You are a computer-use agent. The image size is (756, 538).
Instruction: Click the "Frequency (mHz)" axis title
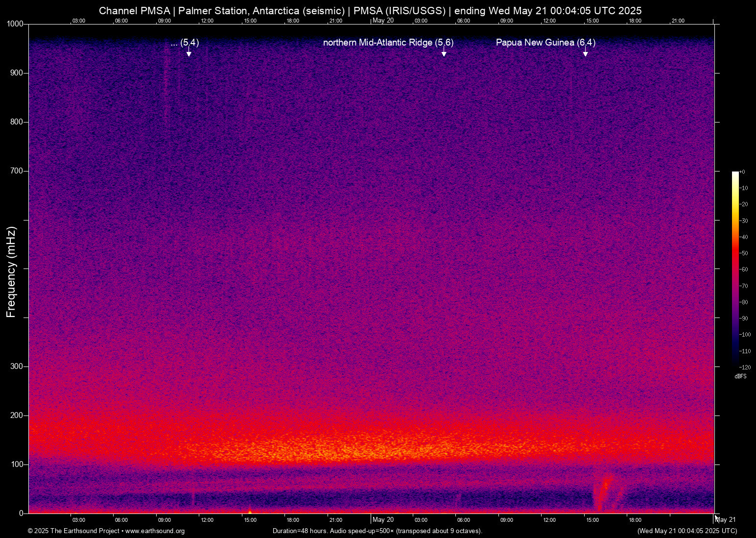[11, 272]
